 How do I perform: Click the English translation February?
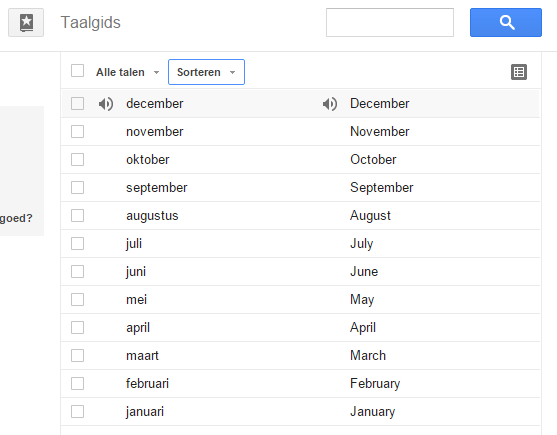(375, 384)
